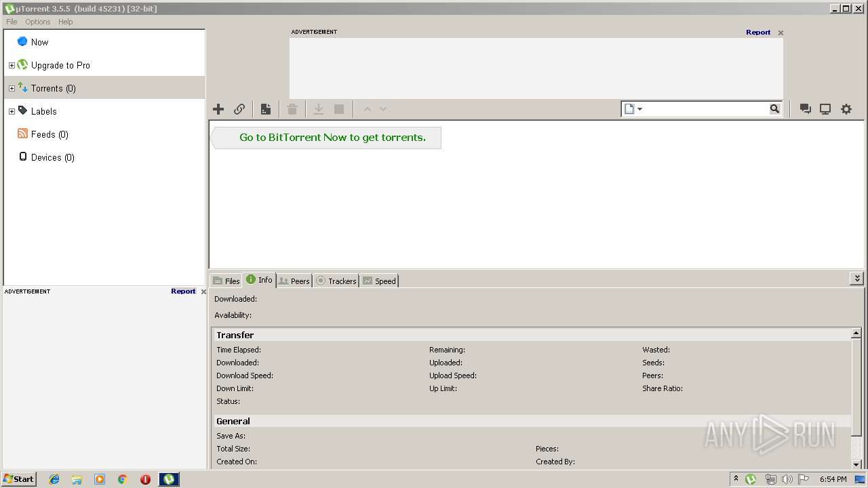
Task: Click the Move Up Queue arrow
Action: 368,109
